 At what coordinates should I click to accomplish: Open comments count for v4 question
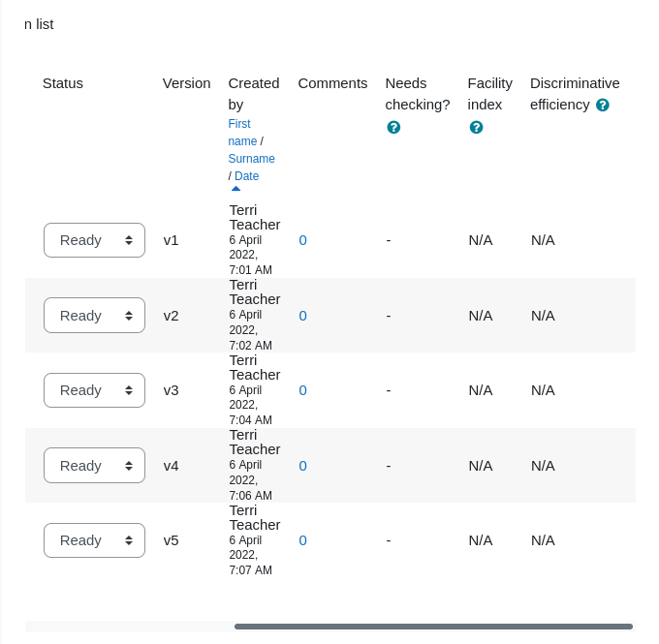coord(302,466)
